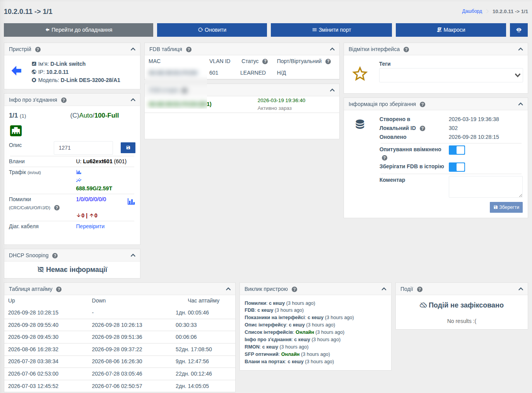532x393 pixels.
Task: Click the database icon in storage info panel
Action: 360,124
